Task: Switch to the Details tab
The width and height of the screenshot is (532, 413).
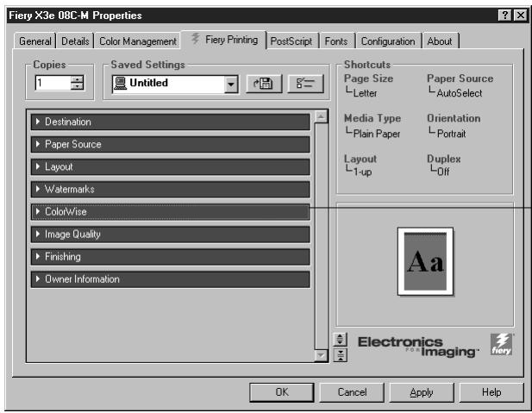Action: (75, 41)
